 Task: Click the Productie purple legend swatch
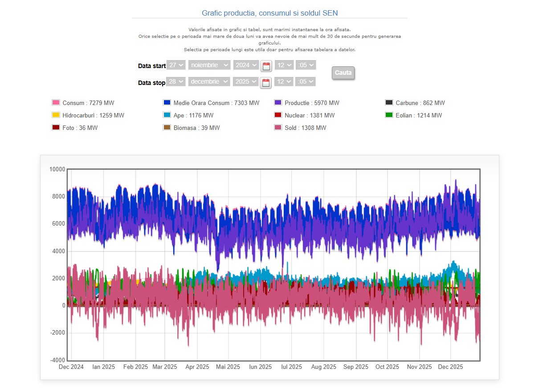278,103
